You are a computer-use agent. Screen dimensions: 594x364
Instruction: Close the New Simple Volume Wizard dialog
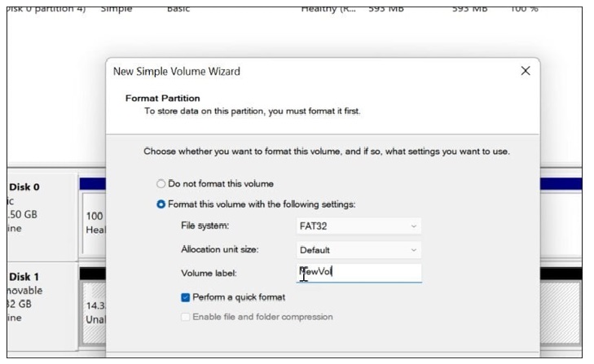pyautogui.click(x=526, y=72)
